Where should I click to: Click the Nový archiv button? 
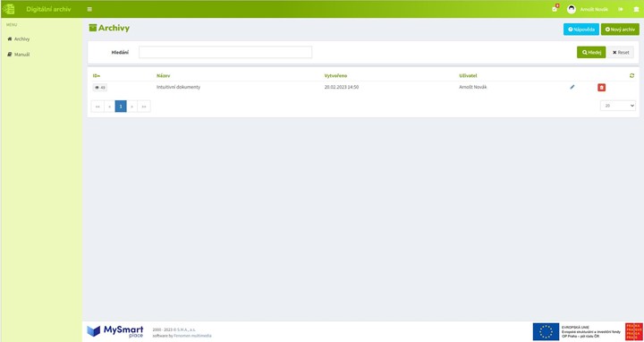click(x=620, y=30)
